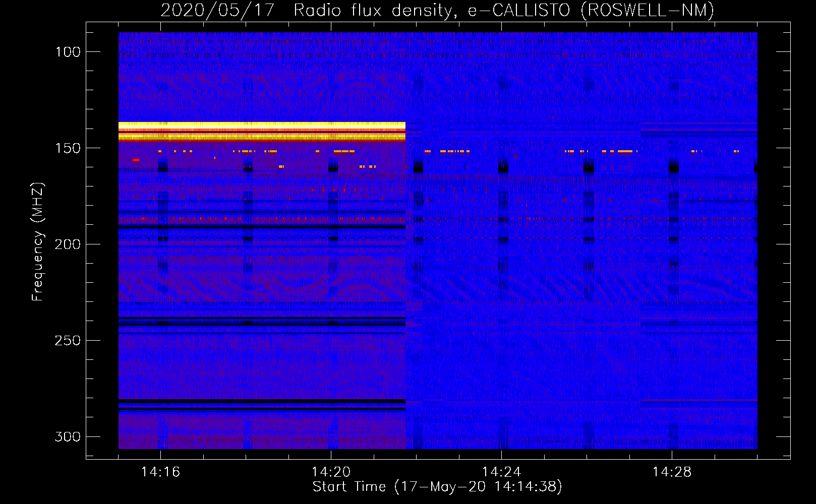
Task: Click the bright yellow emission band near 140 MHz
Action: tap(262, 131)
